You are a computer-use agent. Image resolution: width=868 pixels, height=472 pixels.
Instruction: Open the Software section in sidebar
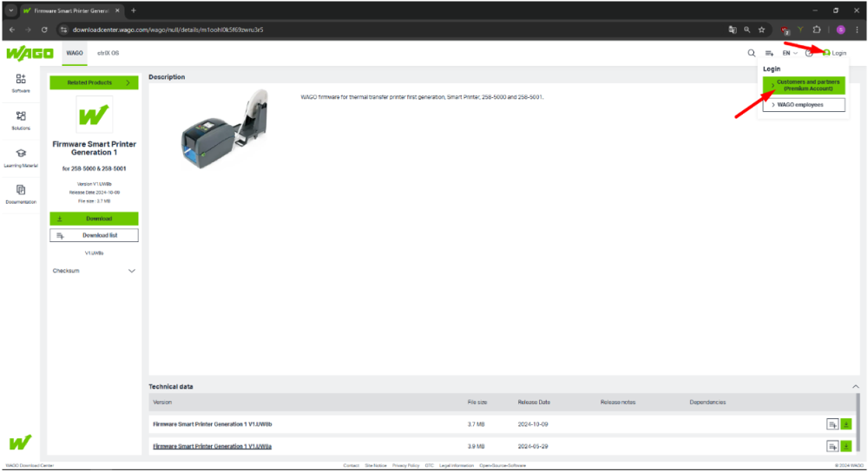click(x=20, y=82)
